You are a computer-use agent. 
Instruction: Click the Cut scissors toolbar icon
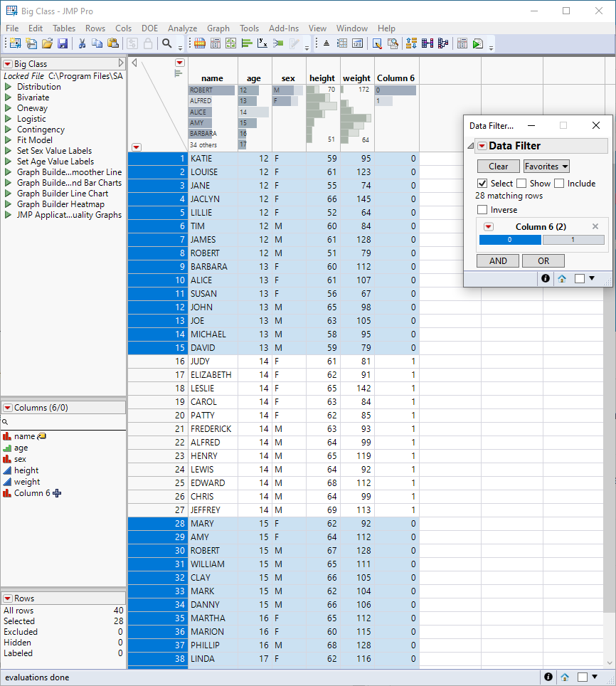tap(82, 44)
